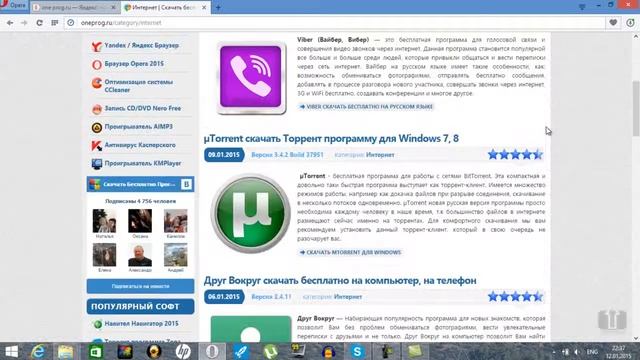Open Skype from the taskbar
This screenshot has width=640, height=360.
tap(358, 351)
